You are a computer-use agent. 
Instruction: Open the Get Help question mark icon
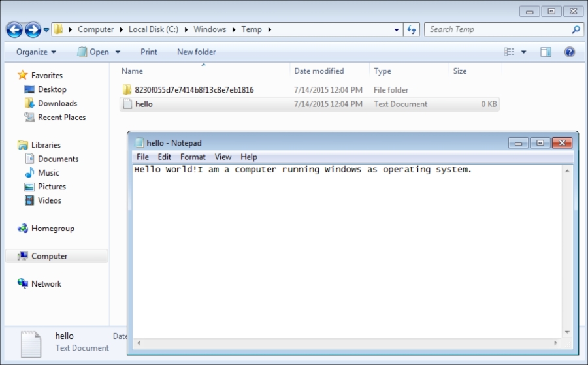(x=569, y=52)
